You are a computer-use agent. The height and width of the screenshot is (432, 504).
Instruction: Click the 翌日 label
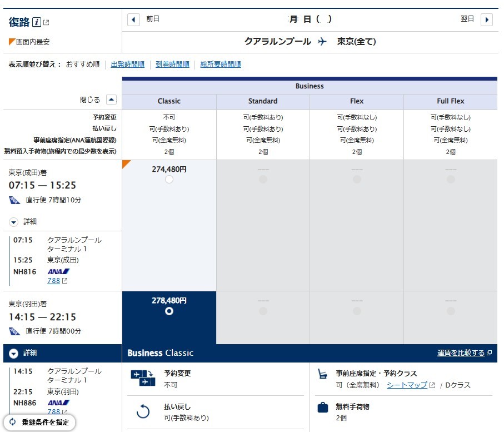[467, 19]
